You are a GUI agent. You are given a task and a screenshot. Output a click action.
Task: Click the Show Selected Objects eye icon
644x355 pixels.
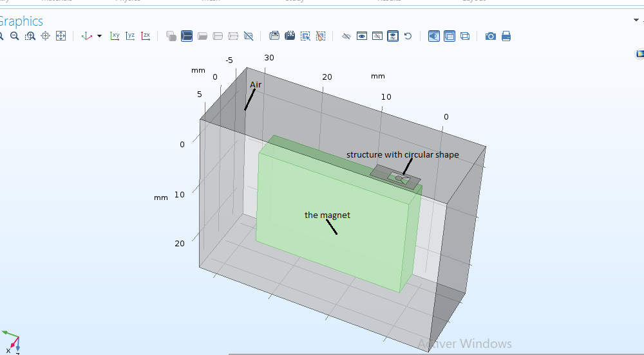pos(362,36)
